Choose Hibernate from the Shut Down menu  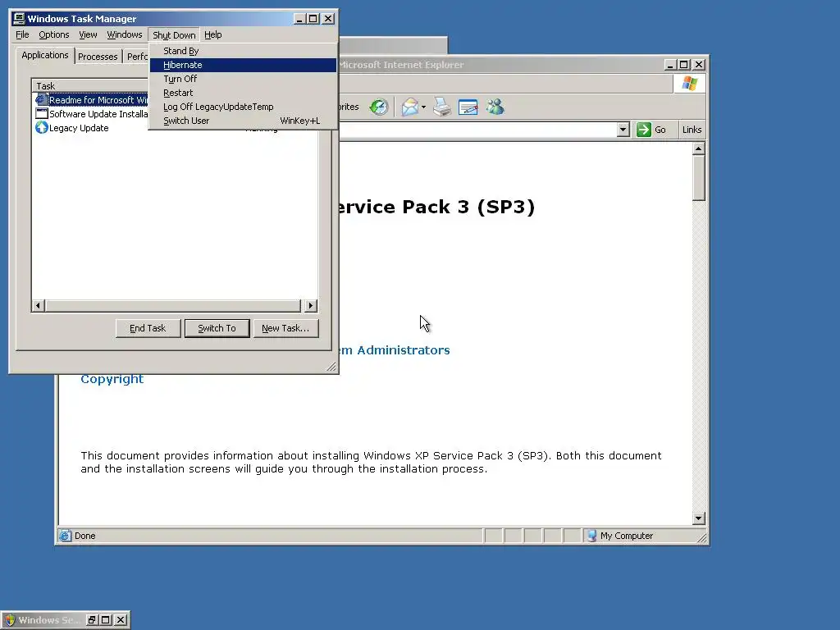243,65
